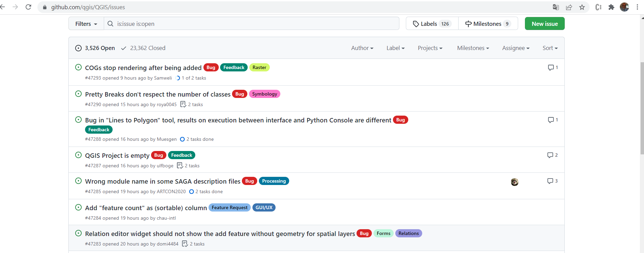
Task: Filter by the purple Relations label
Action: tap(409, 233)
